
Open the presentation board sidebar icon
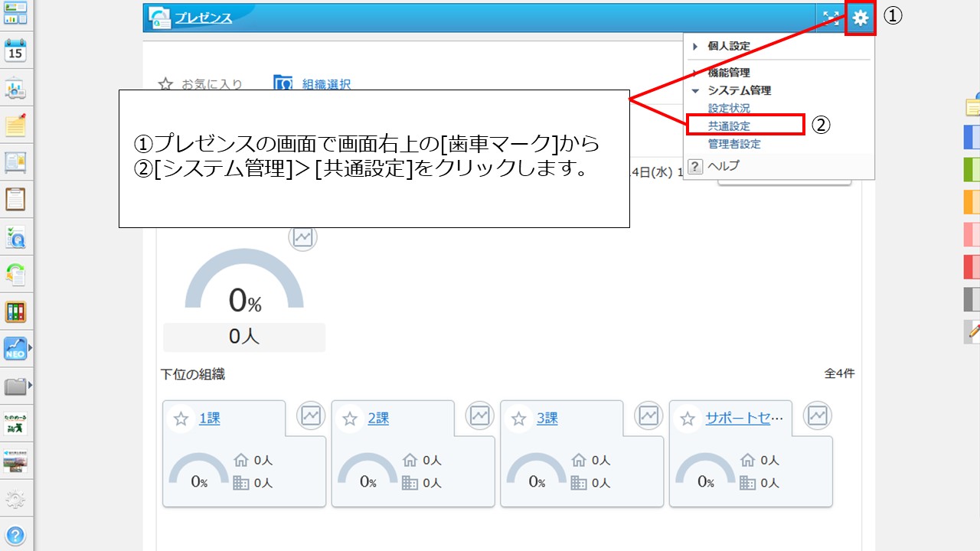(x=15, y=88)
